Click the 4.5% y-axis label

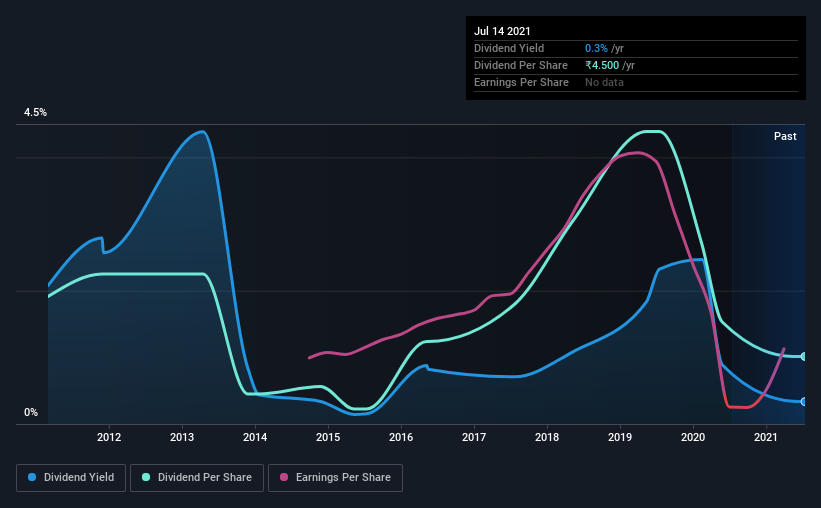click(x=35, y=113)
